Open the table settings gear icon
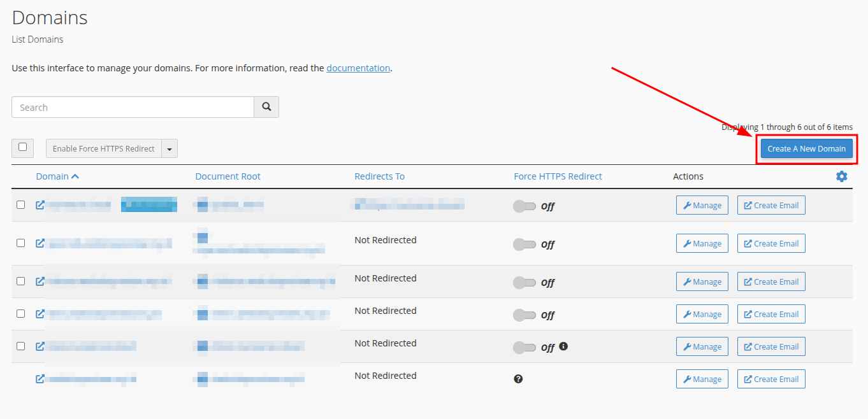This screenshot has width=868, height=419. 841,176
